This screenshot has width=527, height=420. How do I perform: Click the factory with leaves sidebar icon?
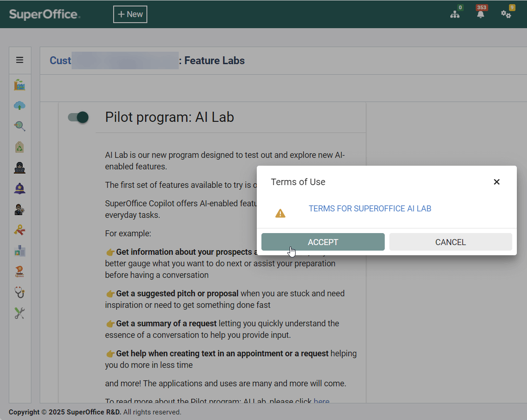click(x=19, y=85)
